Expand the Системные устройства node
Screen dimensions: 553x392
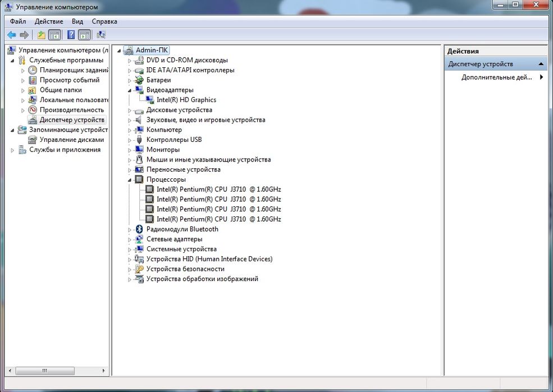coord(130,250)
